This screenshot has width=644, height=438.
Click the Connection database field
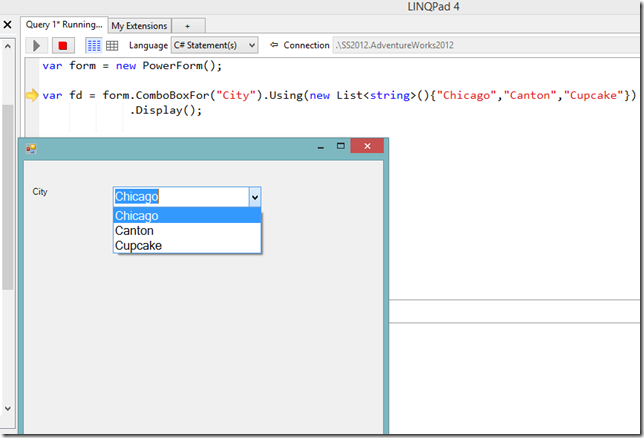coord(487,45)
